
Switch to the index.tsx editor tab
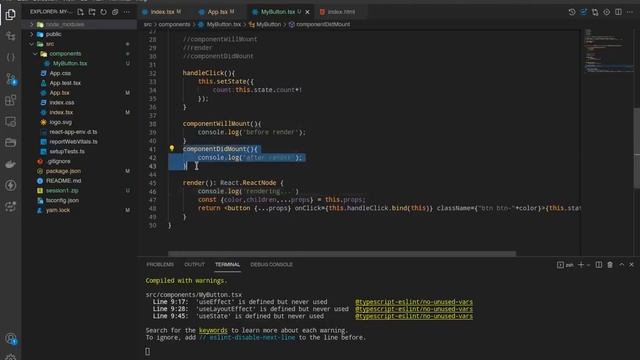pos(162,12)
